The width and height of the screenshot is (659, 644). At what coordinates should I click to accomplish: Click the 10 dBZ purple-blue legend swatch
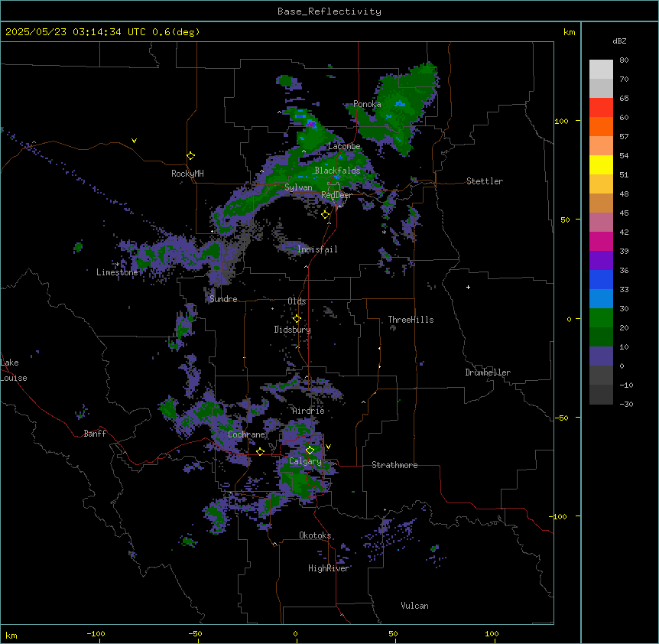click(601, 356)
